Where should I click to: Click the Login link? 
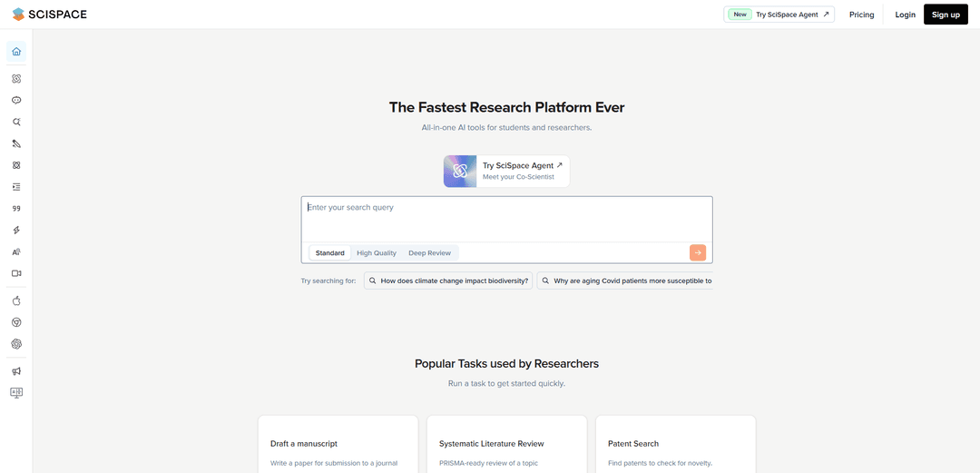point(905,15)
